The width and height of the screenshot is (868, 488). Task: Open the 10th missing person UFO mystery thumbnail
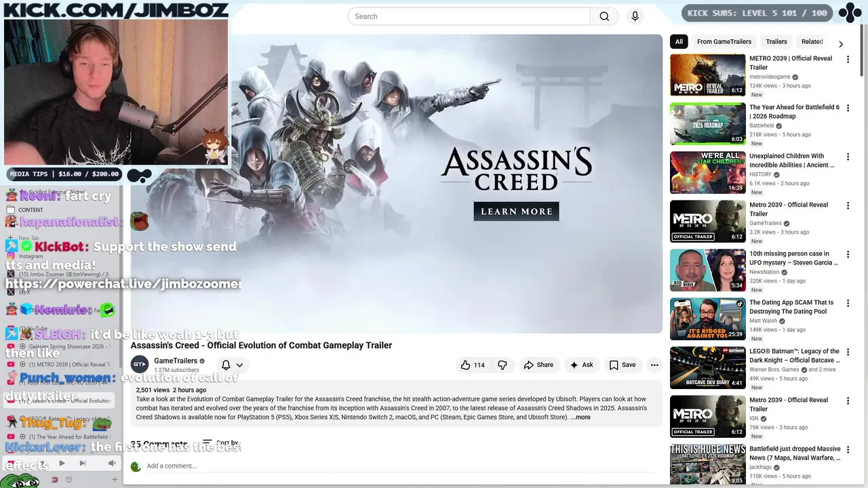(x=708, y=270)
